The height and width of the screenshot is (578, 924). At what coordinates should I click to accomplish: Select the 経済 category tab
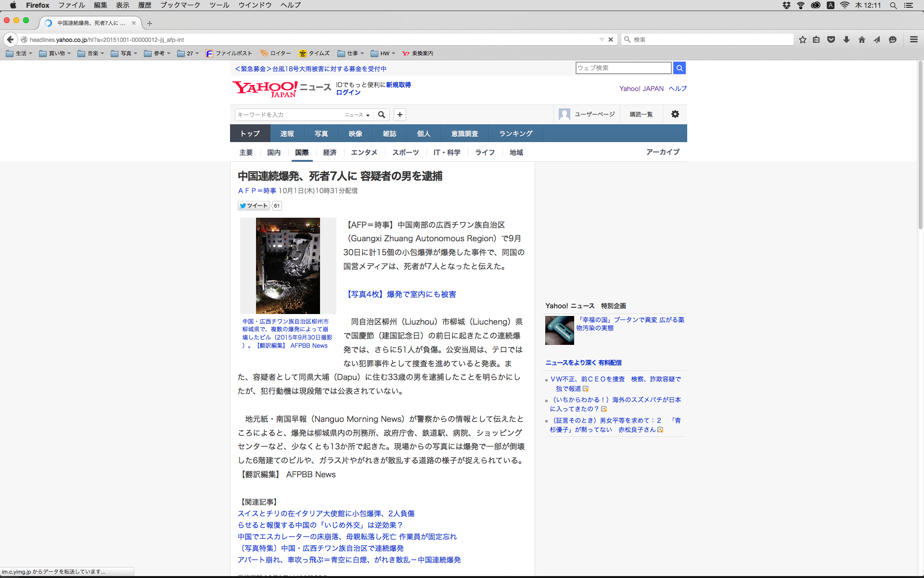[330, 153]
